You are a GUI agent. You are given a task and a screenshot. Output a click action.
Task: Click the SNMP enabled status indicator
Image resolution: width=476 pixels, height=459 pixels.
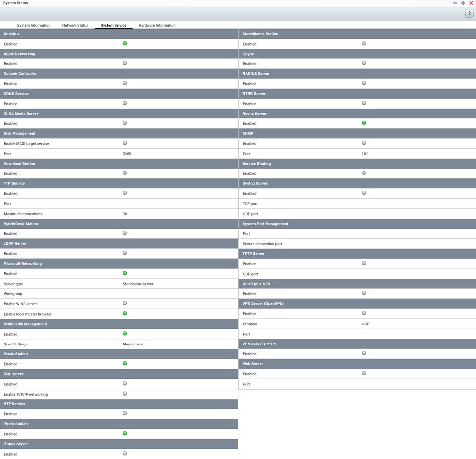click(364, 143)
